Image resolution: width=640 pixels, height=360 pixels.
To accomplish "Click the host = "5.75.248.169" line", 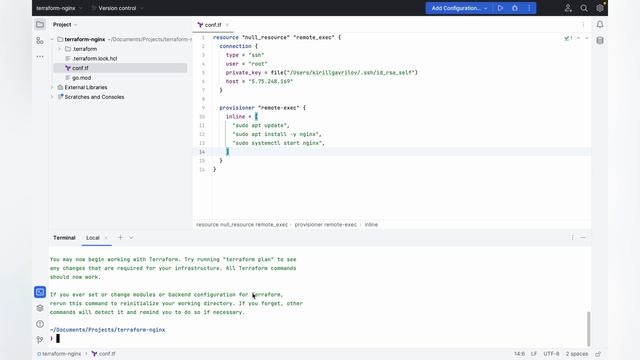I will click(x=259, y=82).
